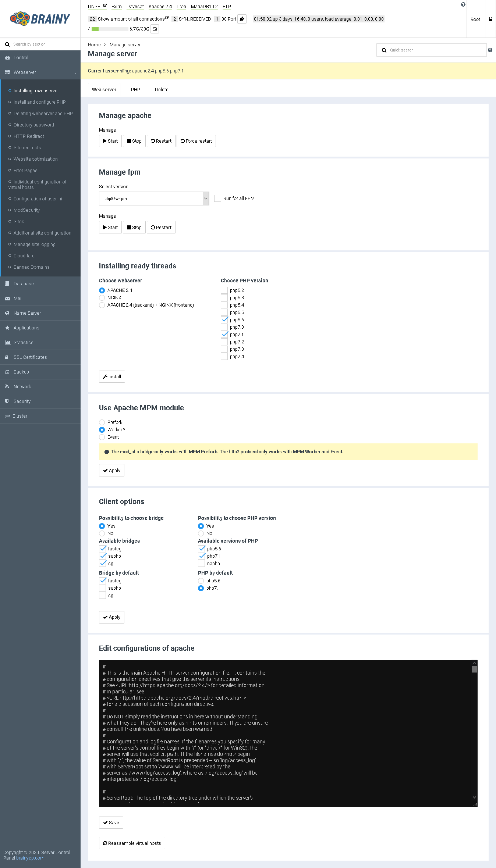Image resolution: width=496 pixels, height=868 pixels.
Task: Open the help question mark at top right
Action: click(x=463, y=4)
